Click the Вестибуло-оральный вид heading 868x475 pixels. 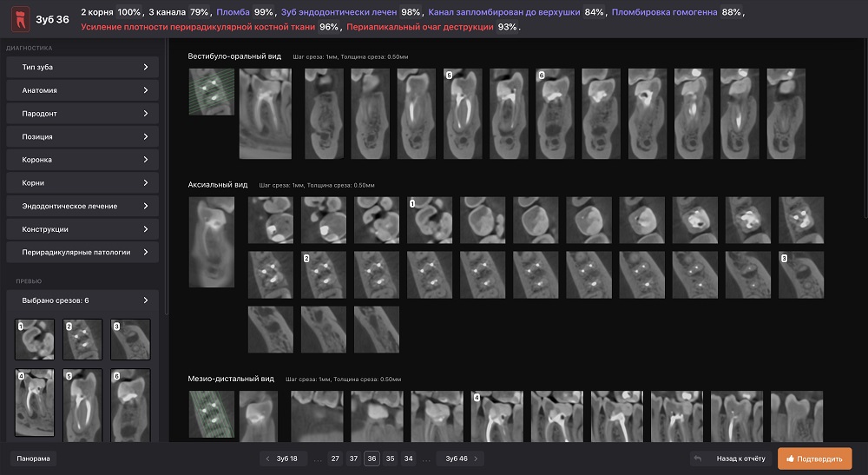tap(234, 56)
